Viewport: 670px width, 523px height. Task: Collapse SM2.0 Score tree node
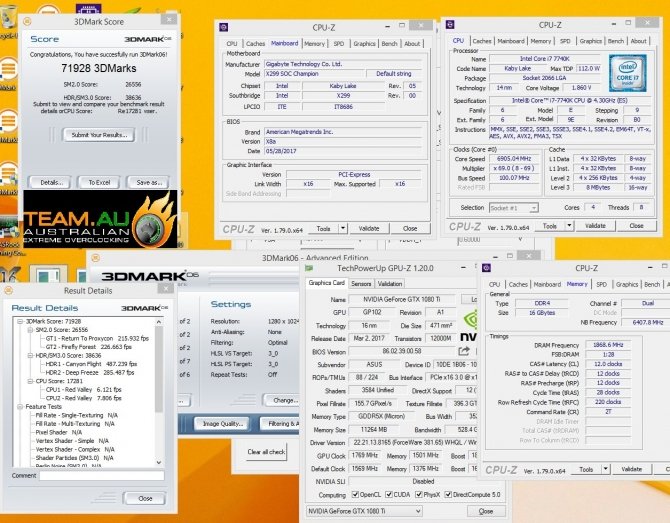tap(30, 330)
